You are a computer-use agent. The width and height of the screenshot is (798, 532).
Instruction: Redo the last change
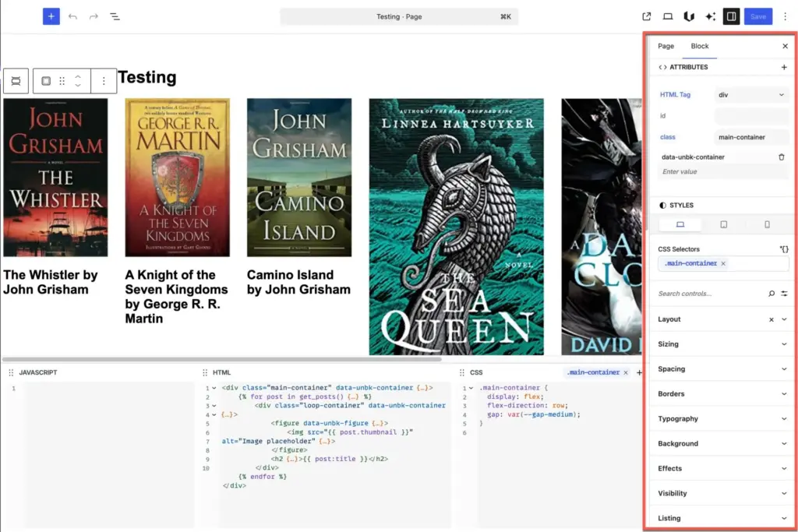point(94,16)
